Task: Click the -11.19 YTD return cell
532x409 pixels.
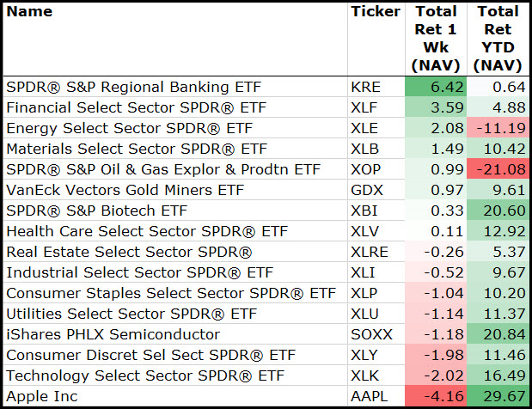Action: (x=499, y=128)
